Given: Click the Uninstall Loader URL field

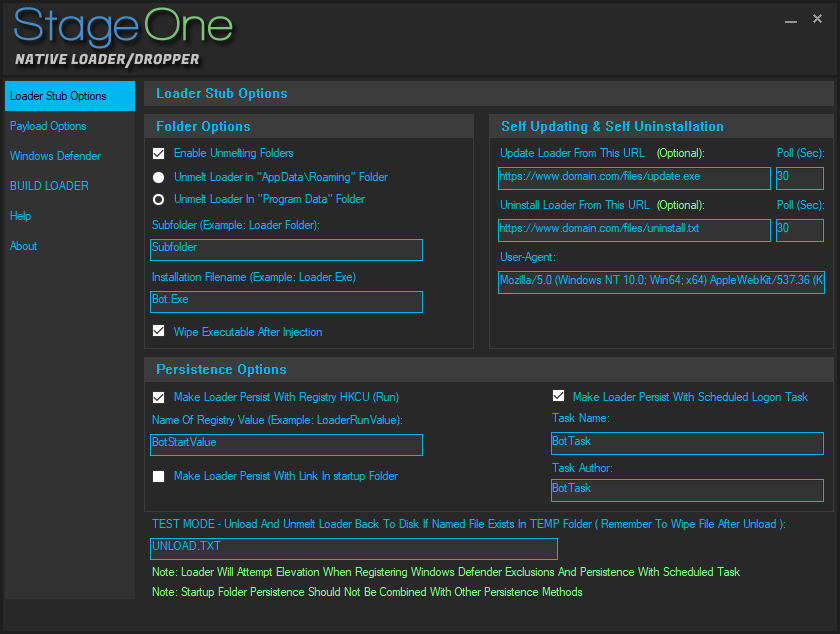Looking at the screenshot, I should coord(634,230).
